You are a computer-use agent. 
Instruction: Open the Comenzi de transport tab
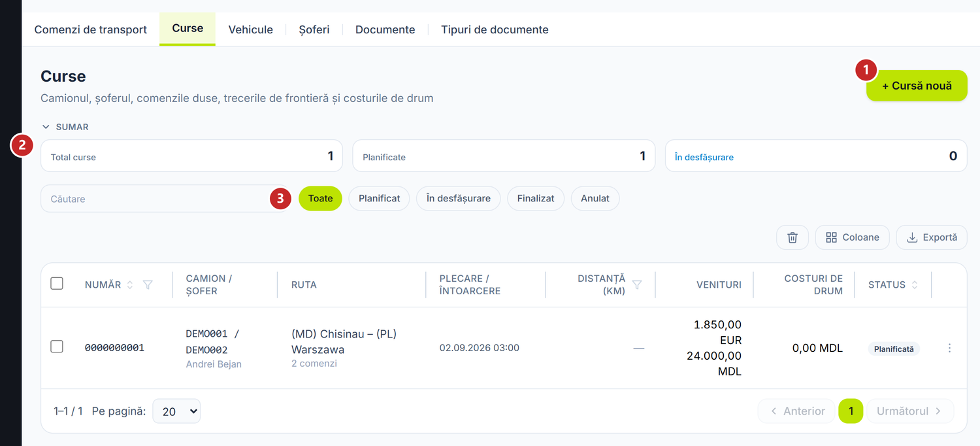point(91,29)
